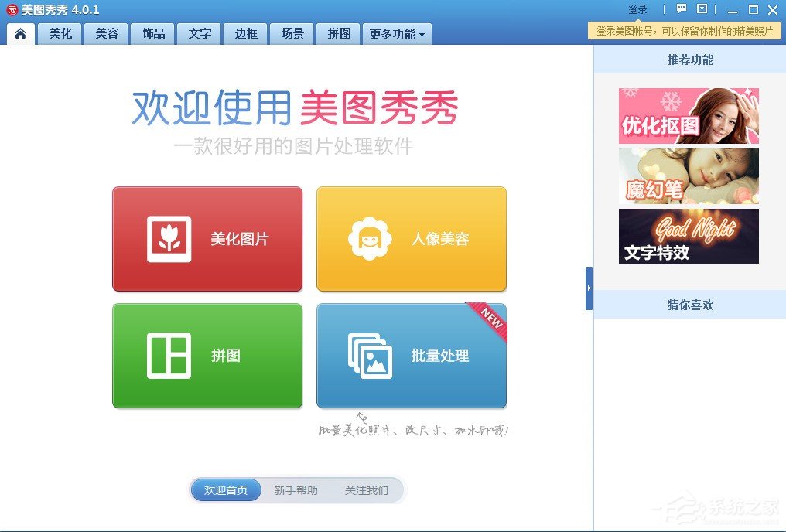786x532 pixels.
Task: Open the 文字 tab
Action: [199, 33]
